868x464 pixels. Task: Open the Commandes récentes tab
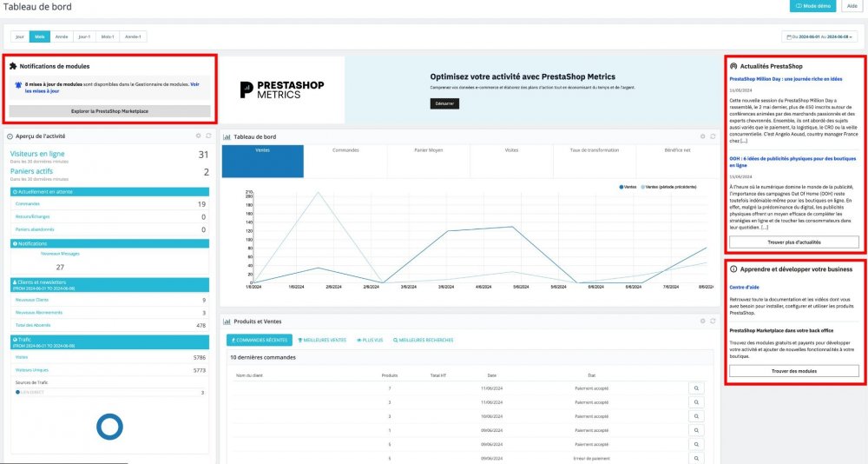click(x=260, y=340)
